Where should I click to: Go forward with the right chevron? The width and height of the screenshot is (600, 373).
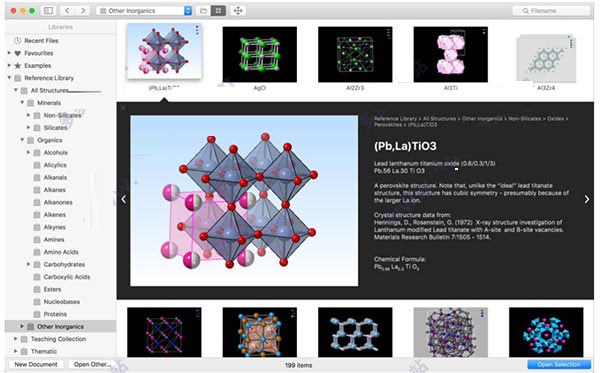(x=83, y=11)
